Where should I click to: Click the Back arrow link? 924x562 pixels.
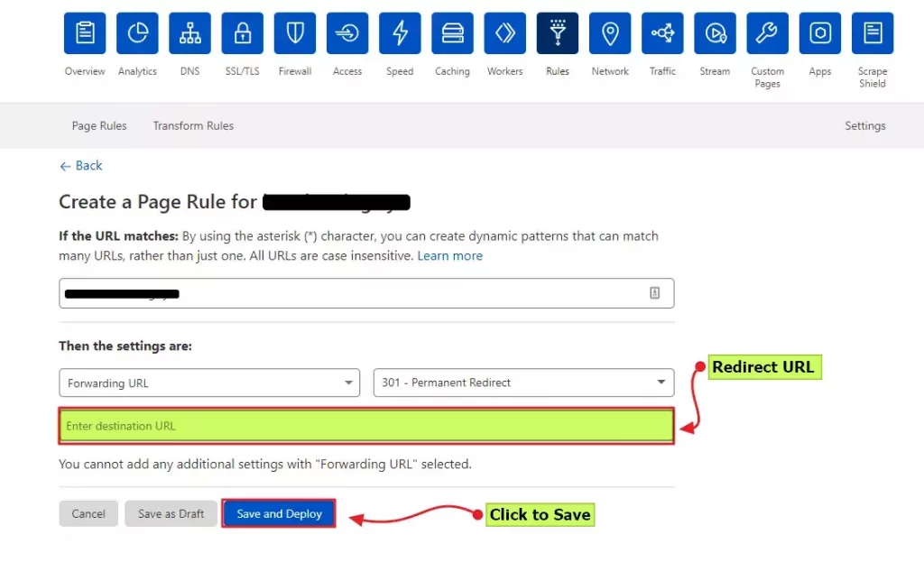tap(80, 166)
